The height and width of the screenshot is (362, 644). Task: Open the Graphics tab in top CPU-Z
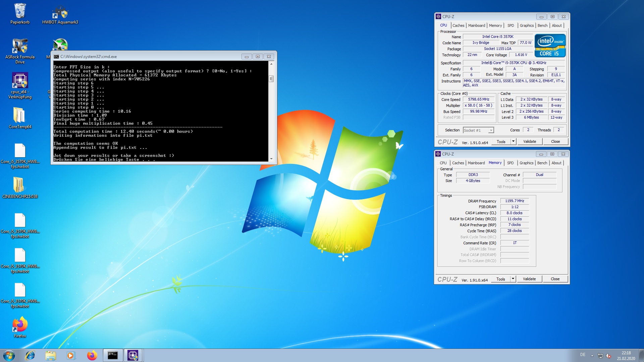pyautogui.click(x=527, y=25)
